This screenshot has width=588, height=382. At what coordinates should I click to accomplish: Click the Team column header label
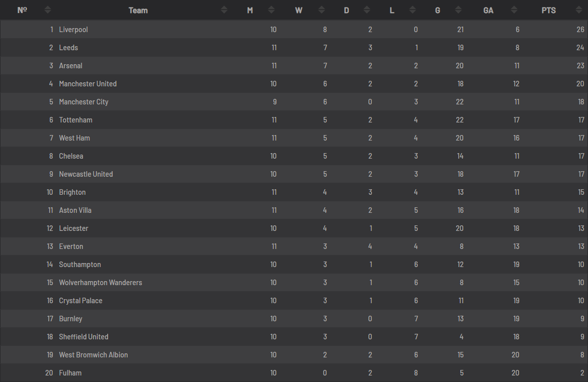click(x=138, y=11)
